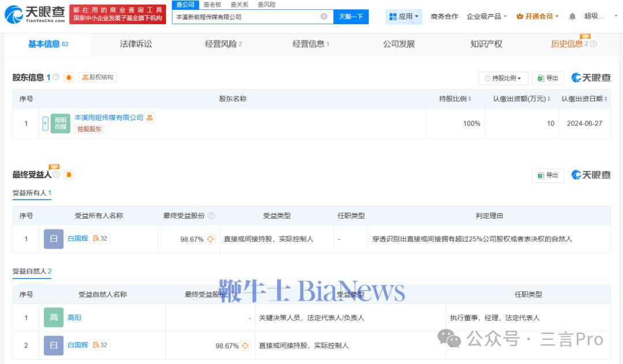Viewport: 623px width, 364px height.
Task: Open the help icon beside 最终受益股份 header
Action: (211, 215)
